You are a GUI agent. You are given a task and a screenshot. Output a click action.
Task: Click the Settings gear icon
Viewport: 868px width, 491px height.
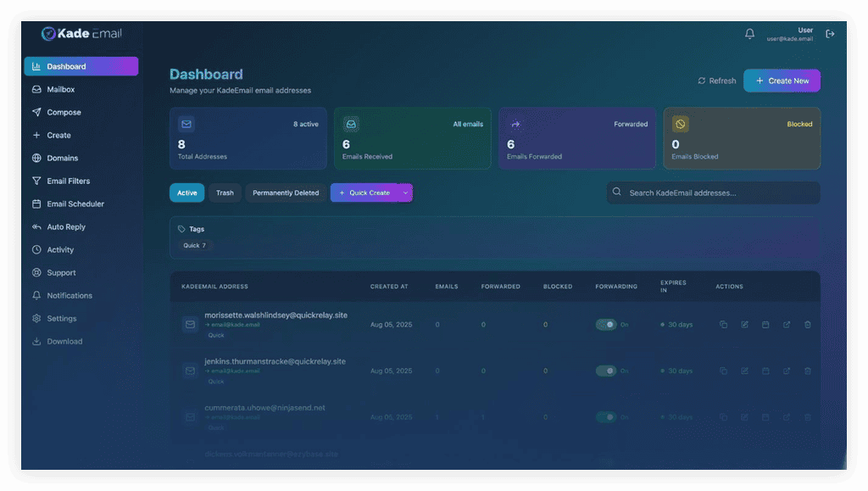coord(36,318)
